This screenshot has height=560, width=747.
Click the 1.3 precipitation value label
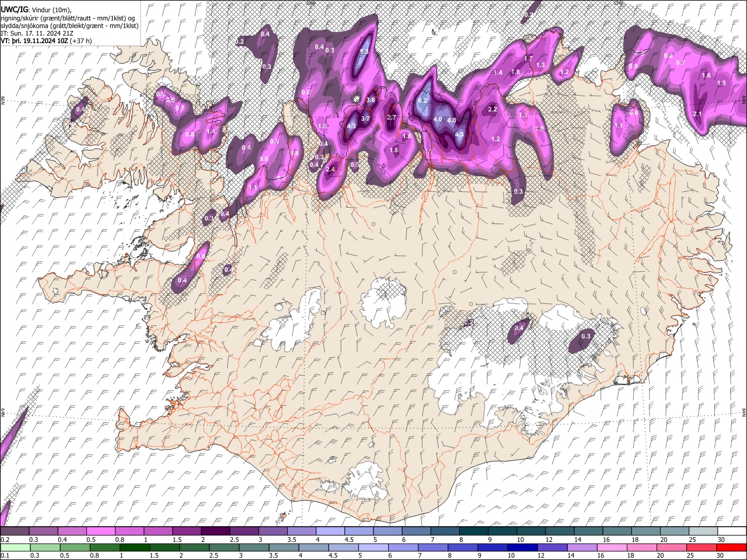[x=540, y=65]
